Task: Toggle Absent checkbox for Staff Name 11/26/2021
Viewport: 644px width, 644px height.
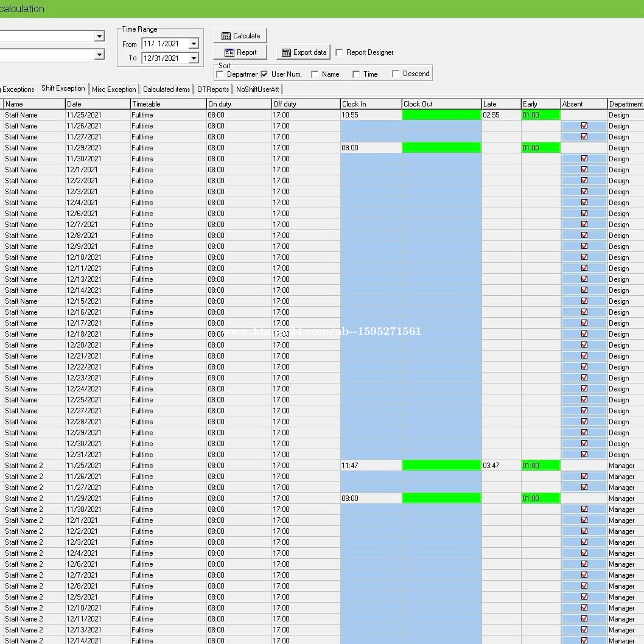Action: (584, 126)
